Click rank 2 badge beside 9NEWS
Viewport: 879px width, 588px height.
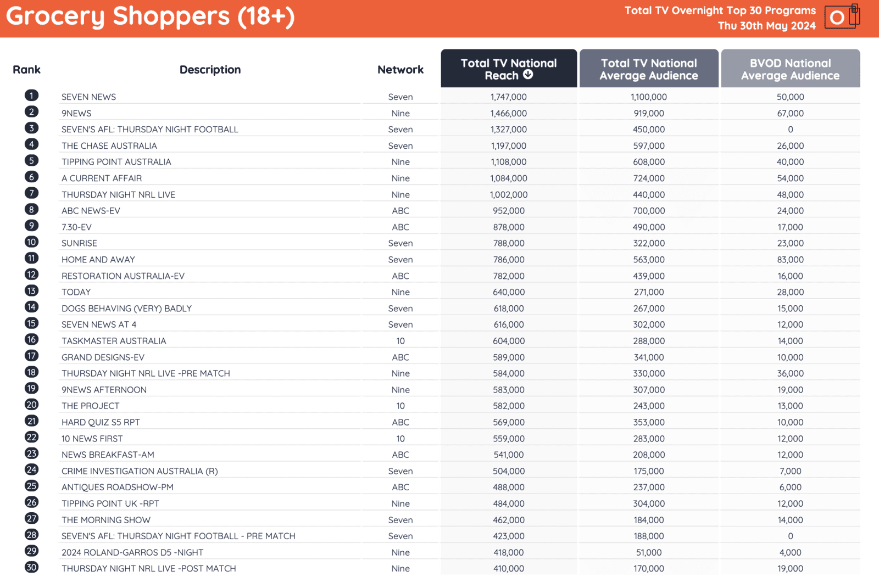32,112
